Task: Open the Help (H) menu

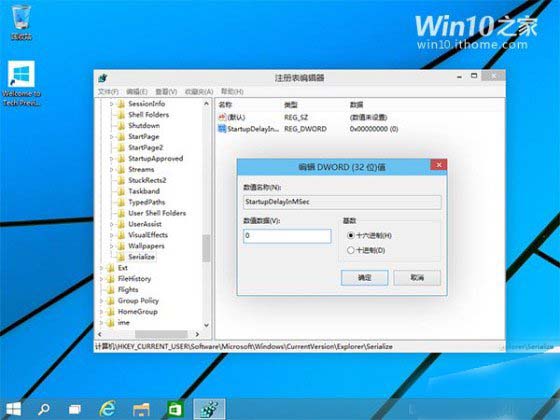Action: coord(232,92)
